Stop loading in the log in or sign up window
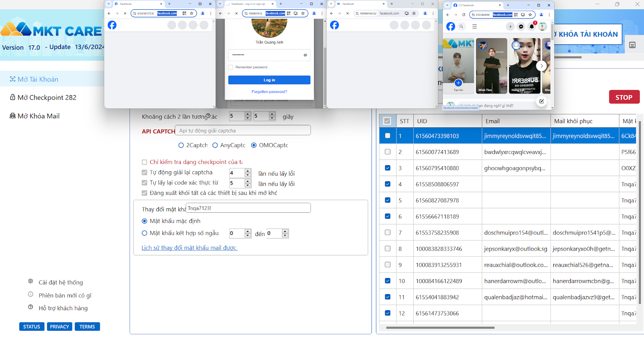This screenshot has width=644, height=338. (236, 13)
